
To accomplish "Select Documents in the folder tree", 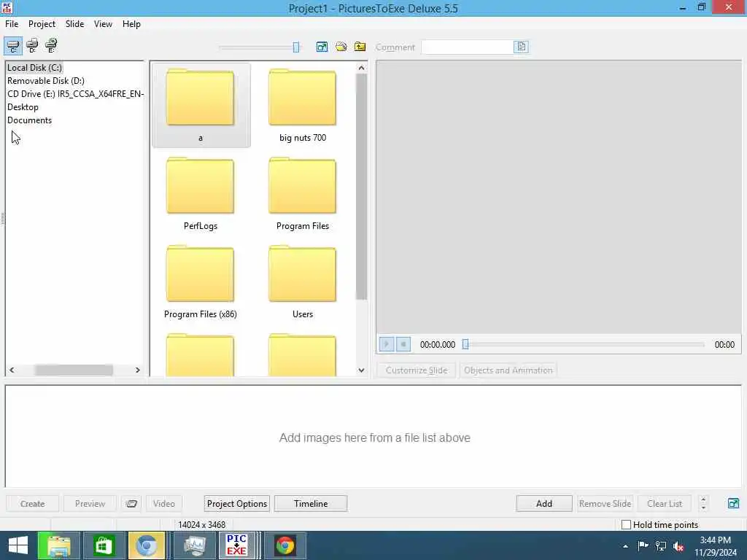I will click(x=29, y=120).
